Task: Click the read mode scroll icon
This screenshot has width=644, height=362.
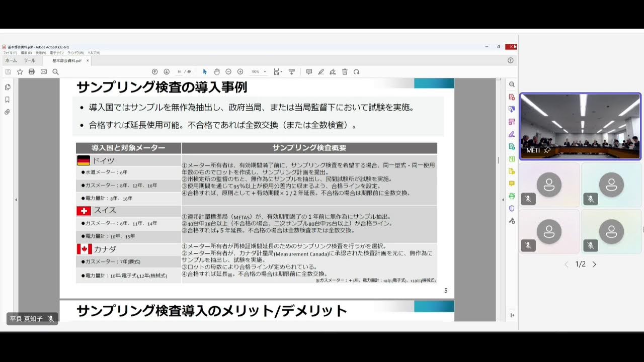Action: click(x=291, y=72)
